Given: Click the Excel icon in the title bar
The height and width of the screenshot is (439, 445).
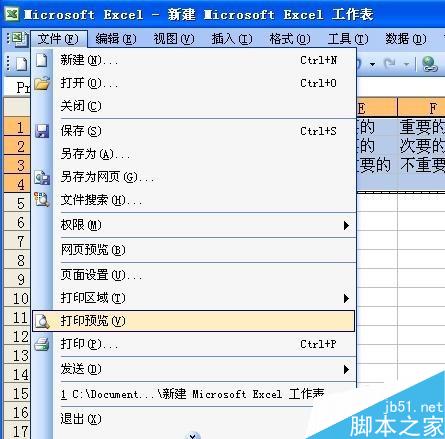Looking at the screenshot, I should coord(12,14).
